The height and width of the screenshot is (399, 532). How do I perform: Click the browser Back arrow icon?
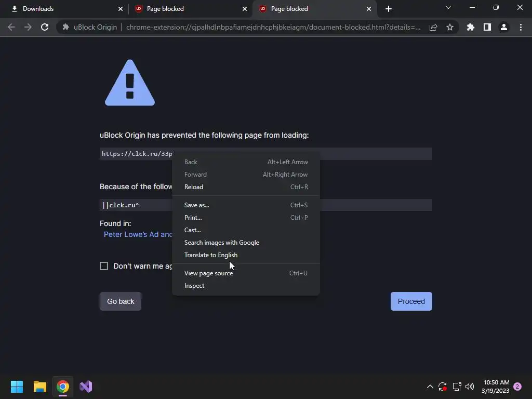(x=11, y=27)
